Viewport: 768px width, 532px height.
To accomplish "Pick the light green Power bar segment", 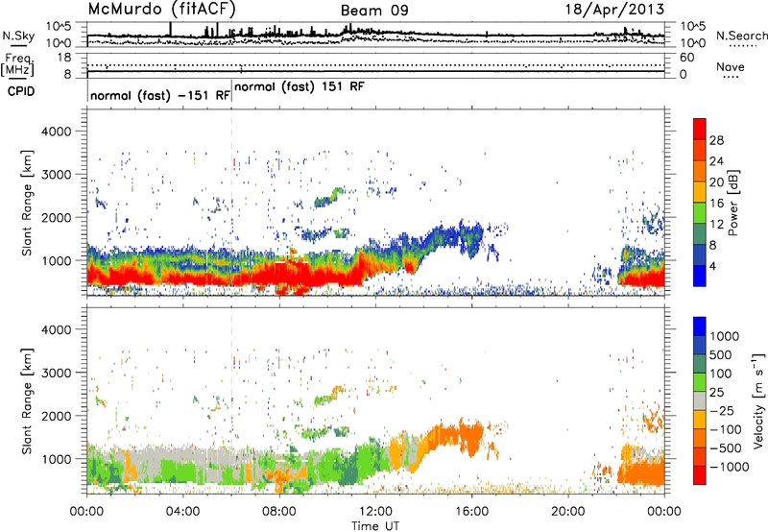I will pos(700,213).
